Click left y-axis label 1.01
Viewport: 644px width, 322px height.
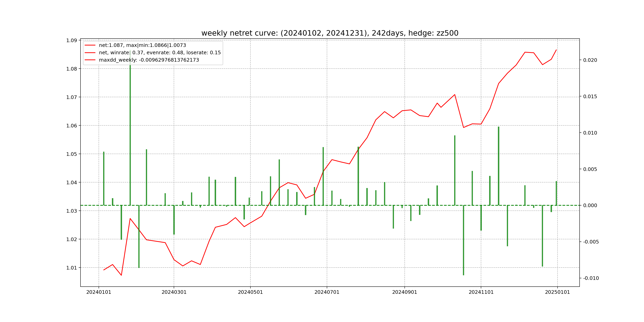pyautogui.click(x=72, y=268)
